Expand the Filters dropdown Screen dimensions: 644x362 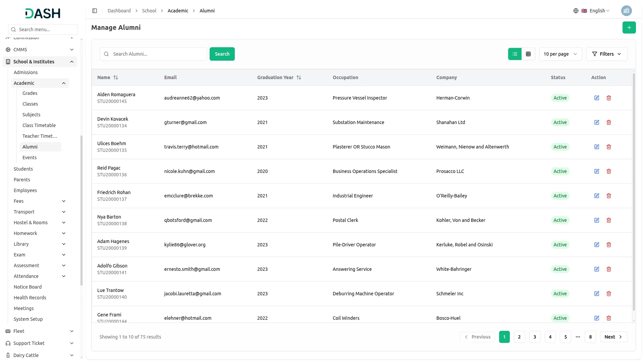pyautogui.click(x=606, y=54)
